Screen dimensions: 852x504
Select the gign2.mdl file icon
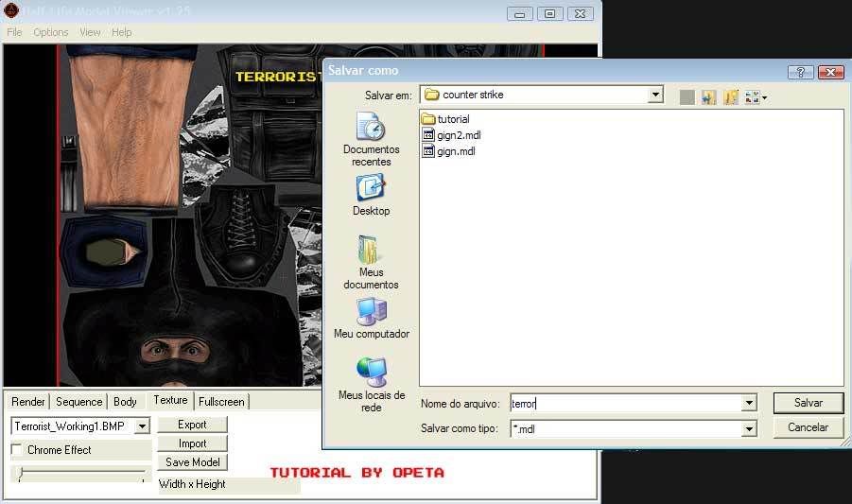[428, 135]
